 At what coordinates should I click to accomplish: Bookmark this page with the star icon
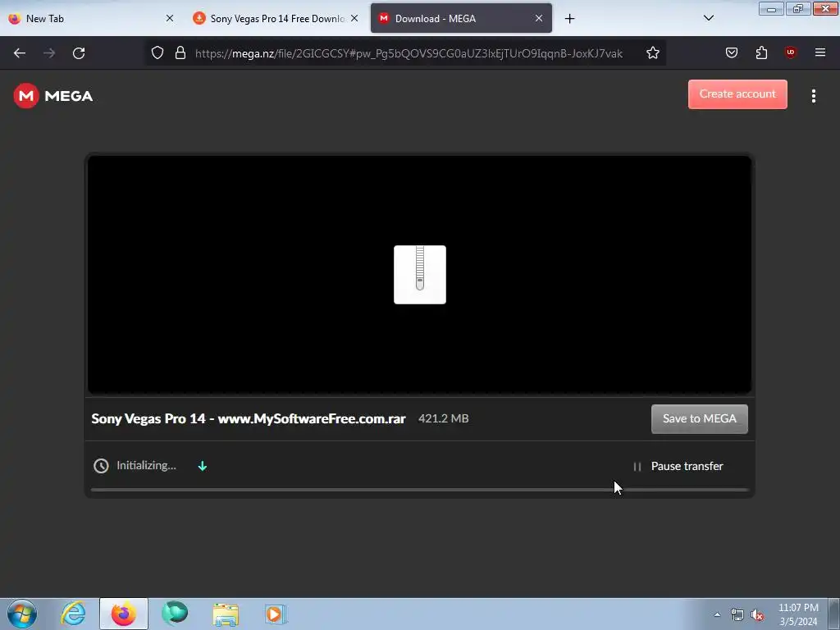pyautogui.click(x=652, y=52)
